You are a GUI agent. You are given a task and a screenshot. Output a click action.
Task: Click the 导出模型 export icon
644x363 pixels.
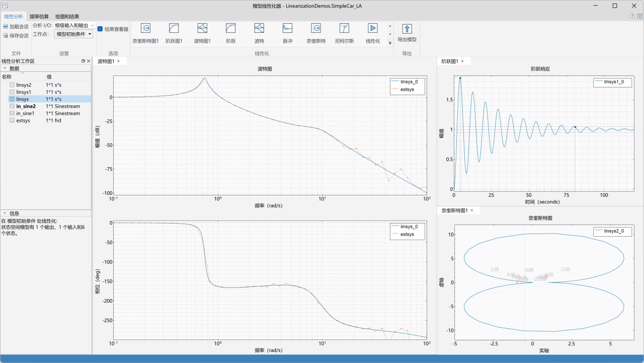pos(407,29)
